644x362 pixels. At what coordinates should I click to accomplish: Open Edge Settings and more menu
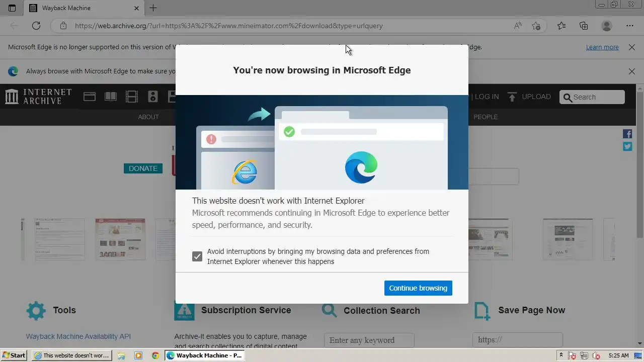point(630,26)
